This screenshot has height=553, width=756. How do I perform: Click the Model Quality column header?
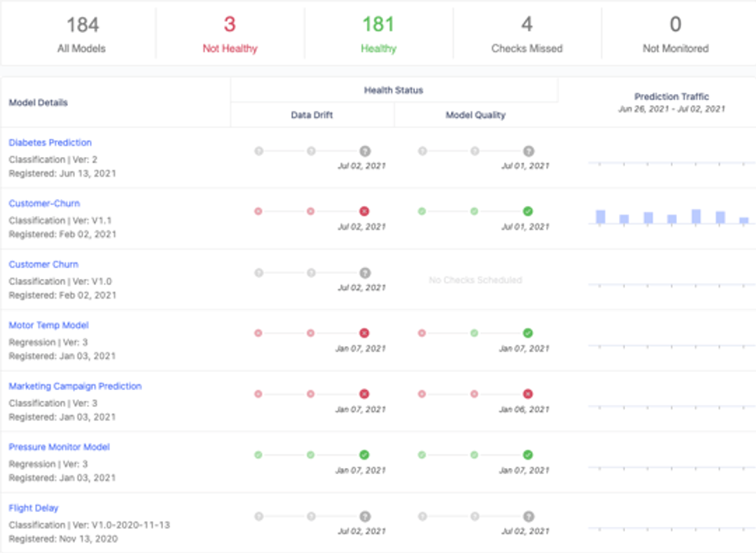point(475,115)
